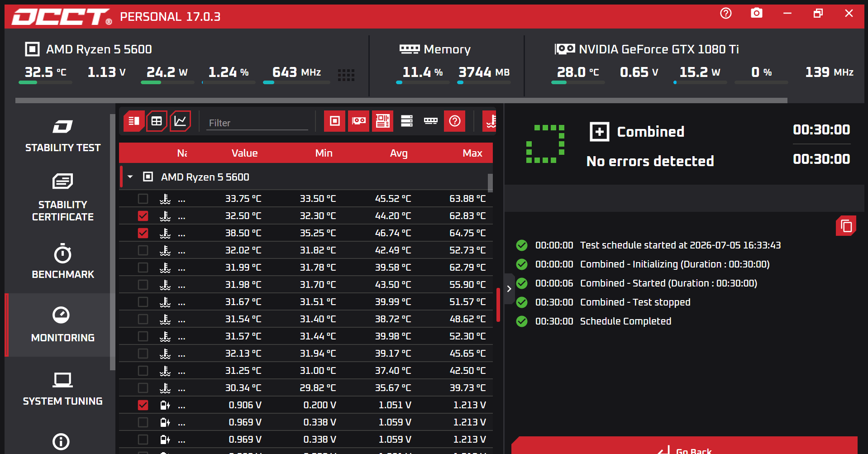Toggle memory module sensor filter
The image size is (868, 454).
click(x=431, y=121)
